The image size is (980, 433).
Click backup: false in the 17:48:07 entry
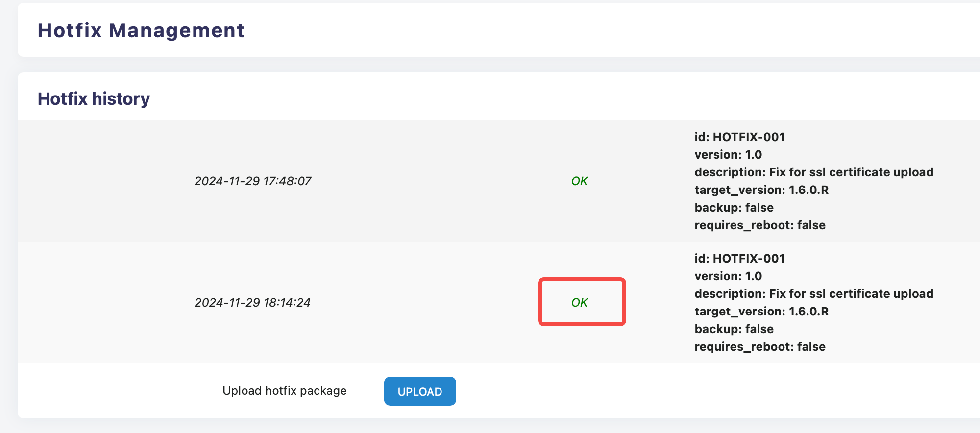734,208
